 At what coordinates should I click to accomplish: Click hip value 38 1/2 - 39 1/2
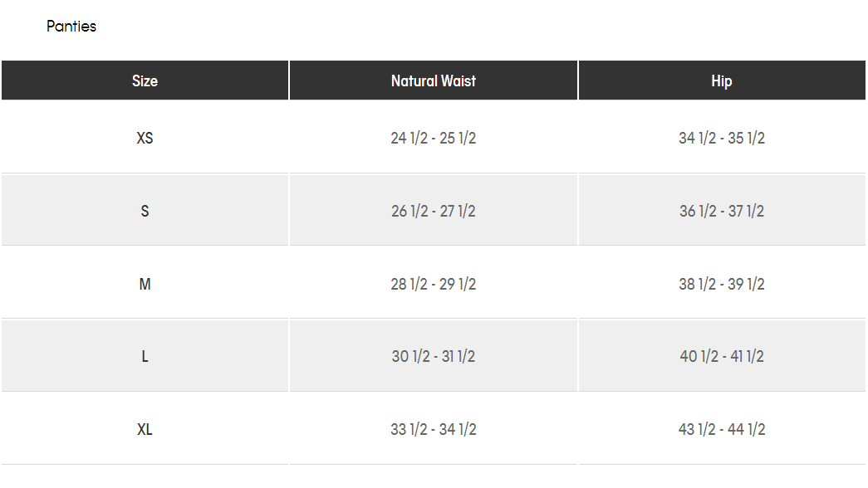click(722, 284)
